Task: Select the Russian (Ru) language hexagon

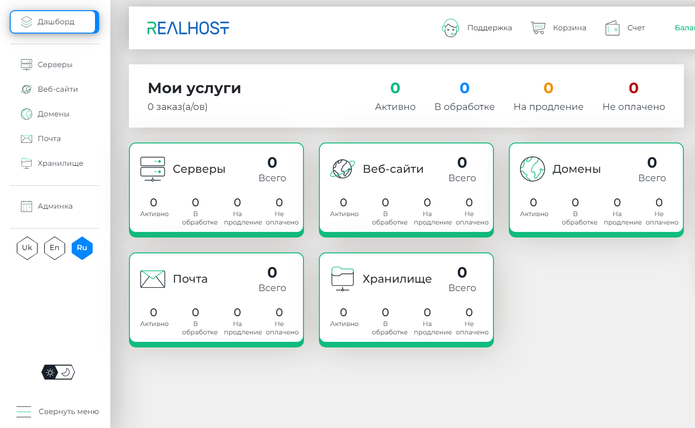Action: tap(82, 248)
